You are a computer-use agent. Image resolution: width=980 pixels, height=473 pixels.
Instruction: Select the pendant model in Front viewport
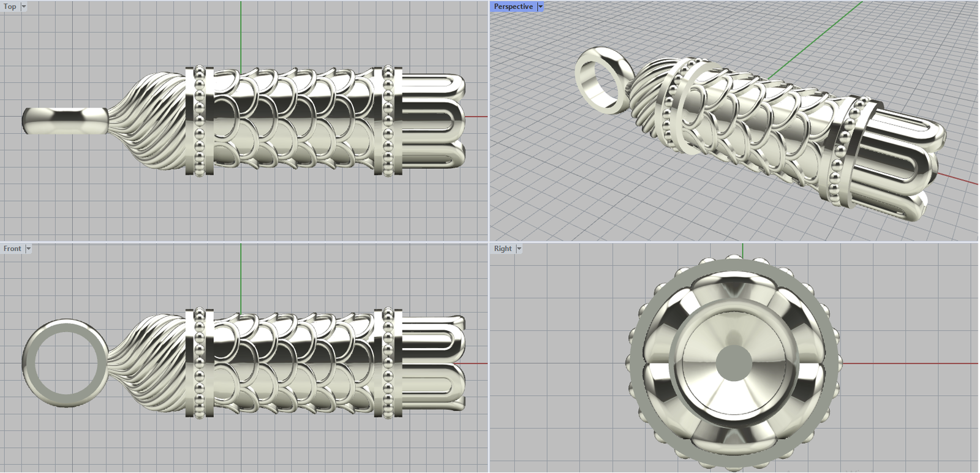pos(244,363)
